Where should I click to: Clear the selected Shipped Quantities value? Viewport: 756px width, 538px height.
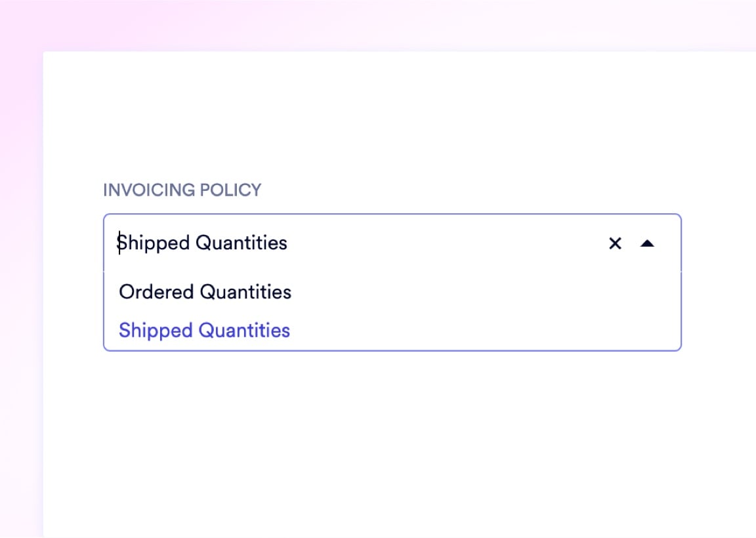pos(615,243)
